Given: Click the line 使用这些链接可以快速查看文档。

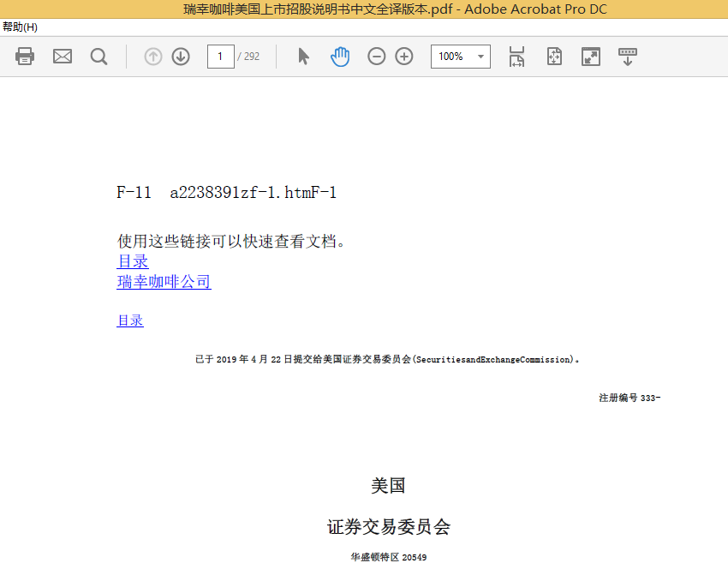Looking at the screenshot, I should point(232,242).
